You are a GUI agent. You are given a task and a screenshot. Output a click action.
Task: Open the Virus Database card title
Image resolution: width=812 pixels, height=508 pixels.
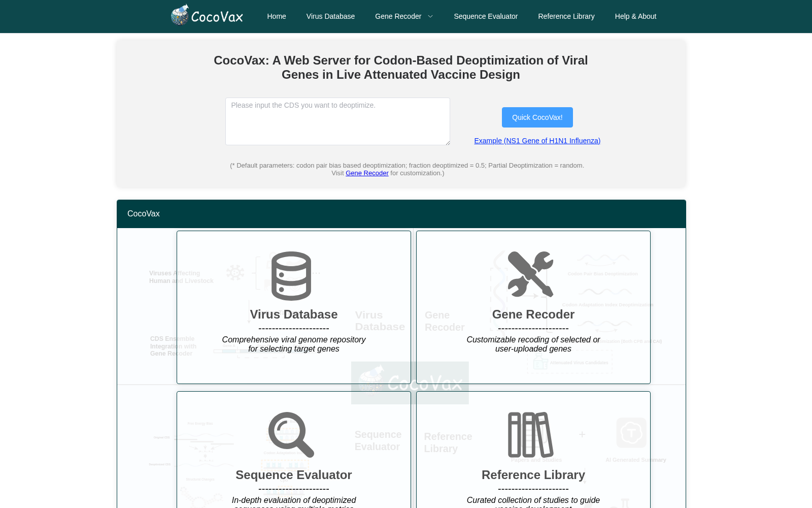[294, 314]
